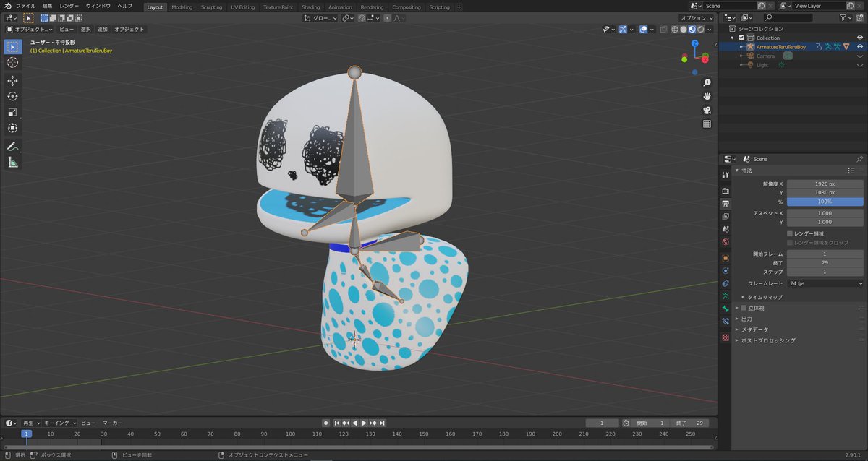
Task: Select the Rotate tool
Action: pyautogui.click(x=12, y=96)
